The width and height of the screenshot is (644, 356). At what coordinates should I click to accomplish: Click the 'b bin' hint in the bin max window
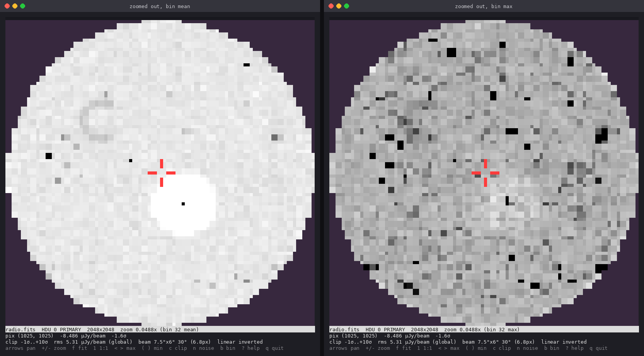552,348
